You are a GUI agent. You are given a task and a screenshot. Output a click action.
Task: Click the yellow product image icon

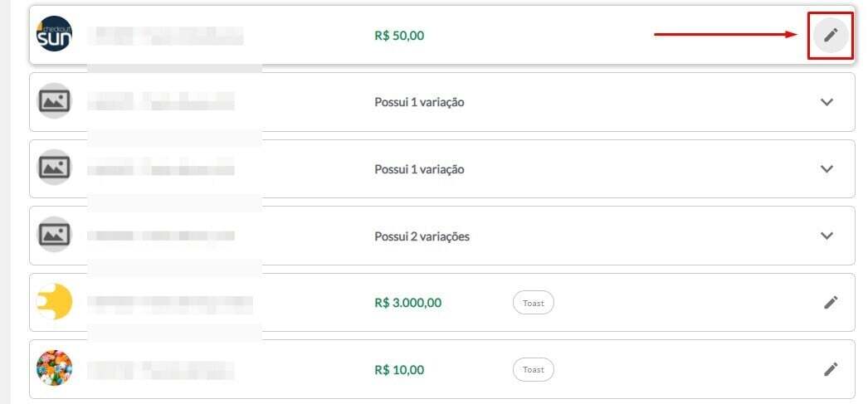click(55, 302)
